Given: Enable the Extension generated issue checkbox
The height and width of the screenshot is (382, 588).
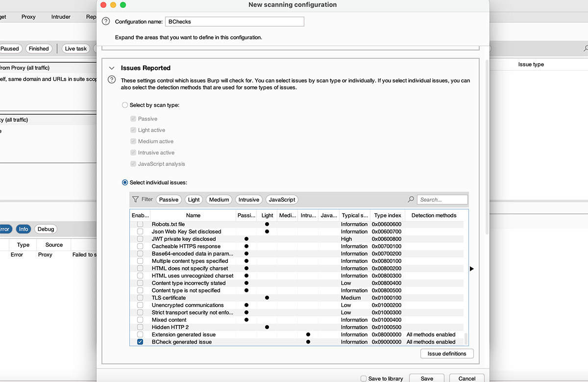Looking at the screenshot, I should (140, 334).
